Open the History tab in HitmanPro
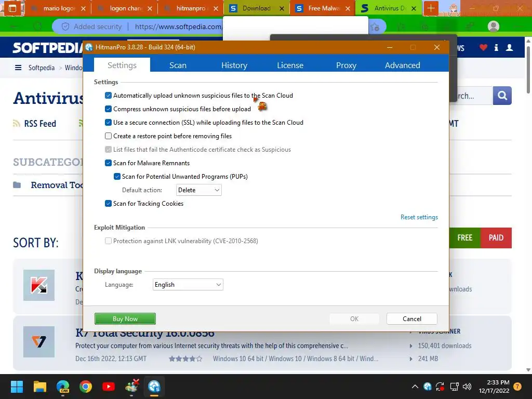532x399 pixels. tap(234, 65)
